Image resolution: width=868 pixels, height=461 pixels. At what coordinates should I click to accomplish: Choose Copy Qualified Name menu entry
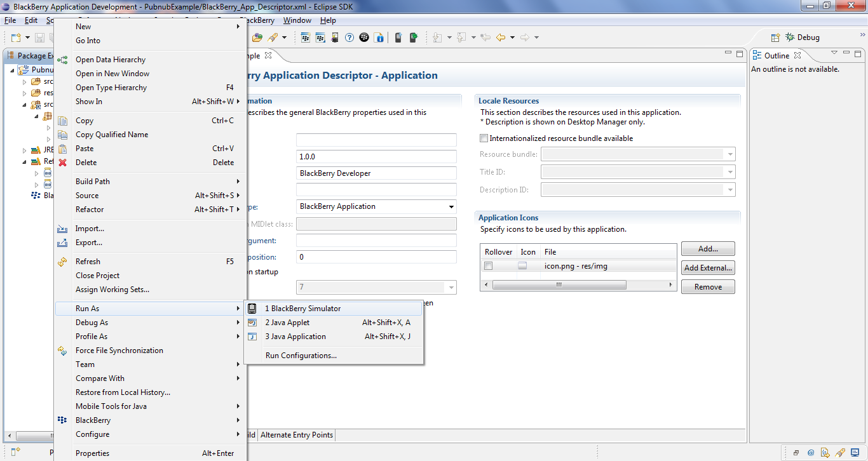click(x=150, y=135)
